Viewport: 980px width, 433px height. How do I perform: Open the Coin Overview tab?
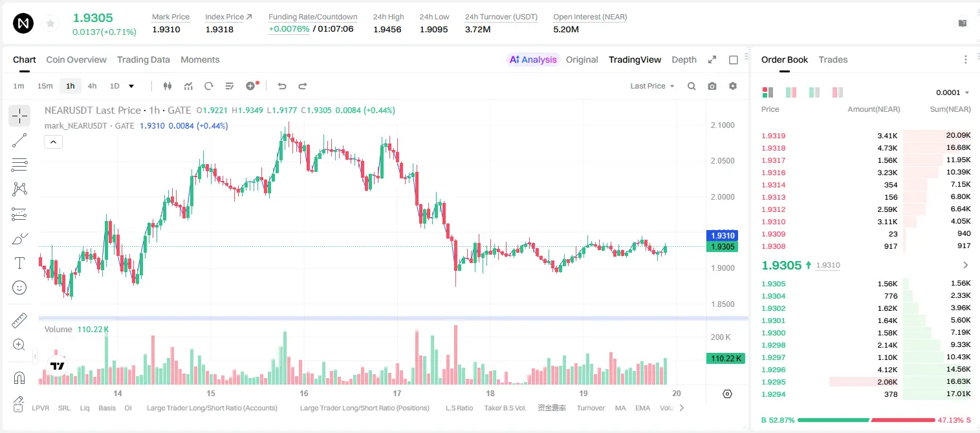[x=76, y=59]
